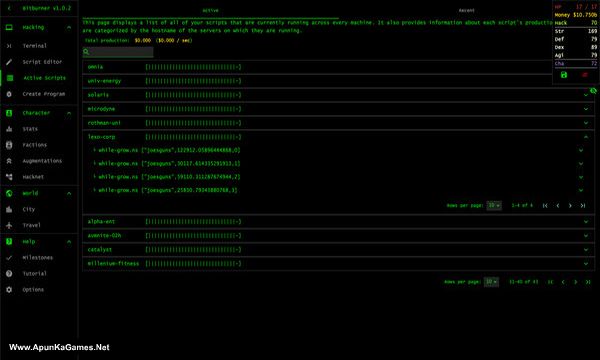Click the Bitburner v1.0.2 title
Screen dimensions: 600x360
point(47,8)
